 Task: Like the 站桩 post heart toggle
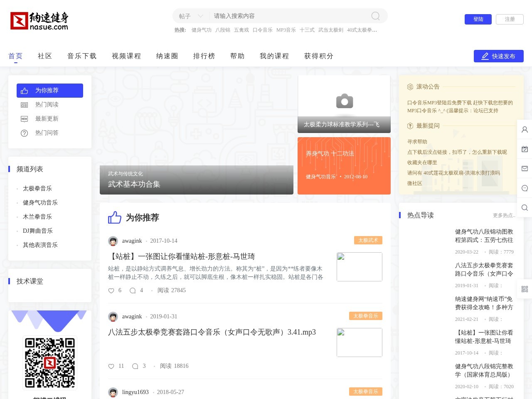tap(111, 291)
